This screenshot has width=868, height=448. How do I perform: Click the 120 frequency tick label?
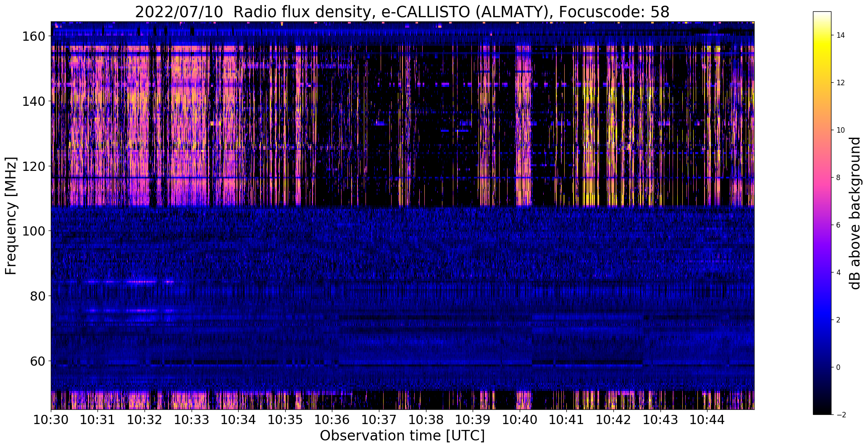tap(33, 166)
